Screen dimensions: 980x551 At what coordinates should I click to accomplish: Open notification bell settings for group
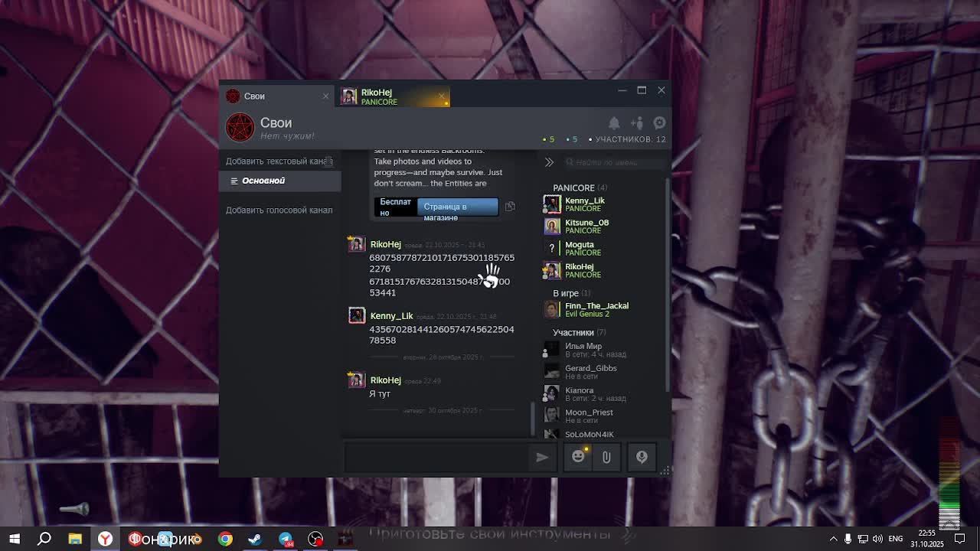(614, 122)
